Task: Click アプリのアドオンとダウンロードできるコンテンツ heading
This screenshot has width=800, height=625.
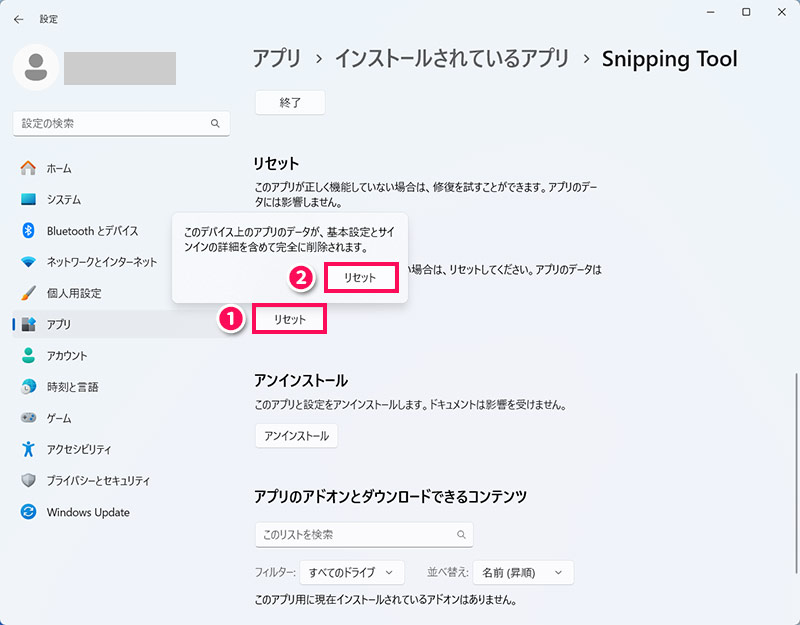Action: [x=390, y=496]
